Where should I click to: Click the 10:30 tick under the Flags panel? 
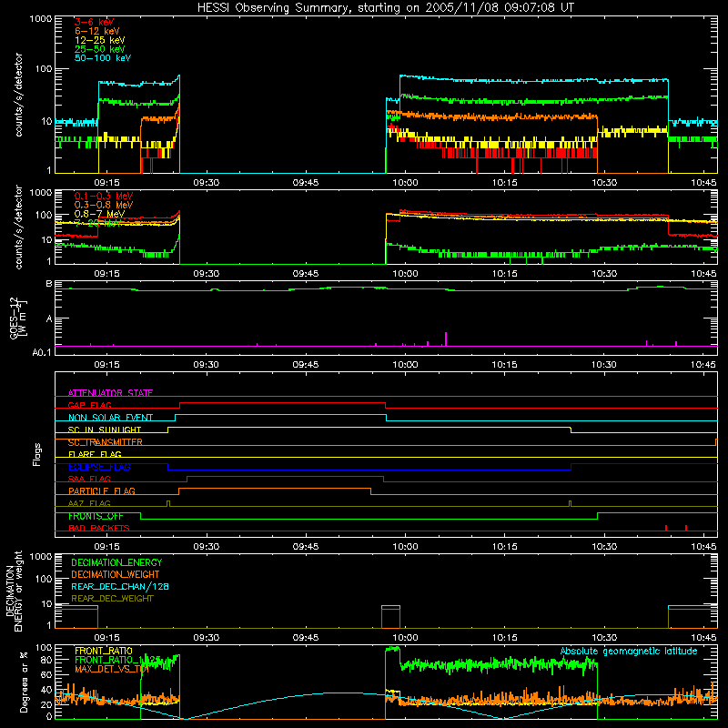coord(604,547)
